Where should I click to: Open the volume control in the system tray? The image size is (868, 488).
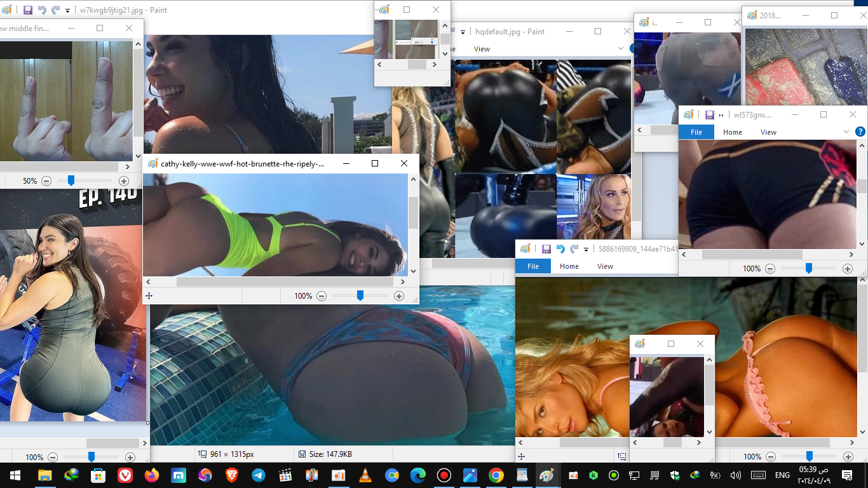click(x=735, y=475)
